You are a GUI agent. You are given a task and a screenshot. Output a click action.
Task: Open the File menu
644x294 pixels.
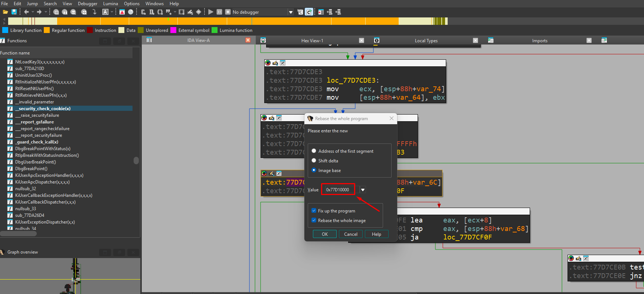(4, 4)
